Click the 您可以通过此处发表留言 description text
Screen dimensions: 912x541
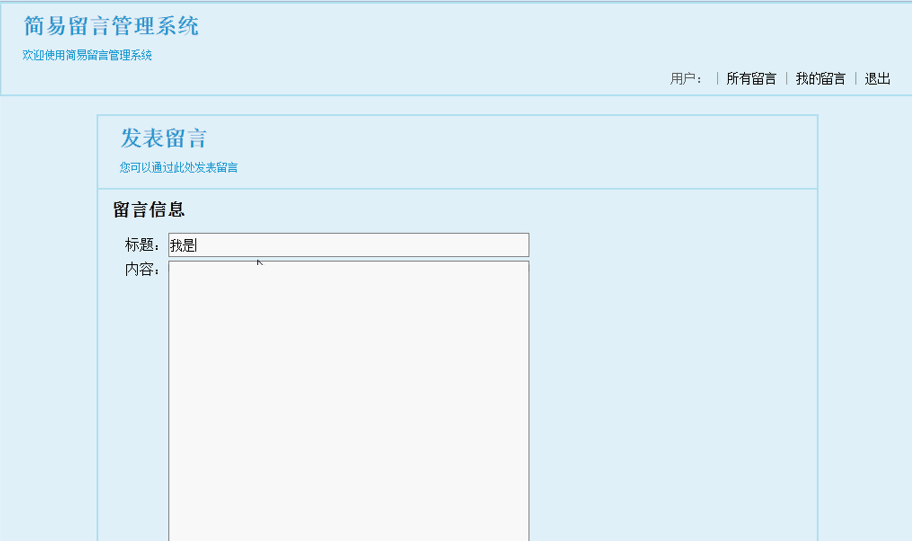179,168
